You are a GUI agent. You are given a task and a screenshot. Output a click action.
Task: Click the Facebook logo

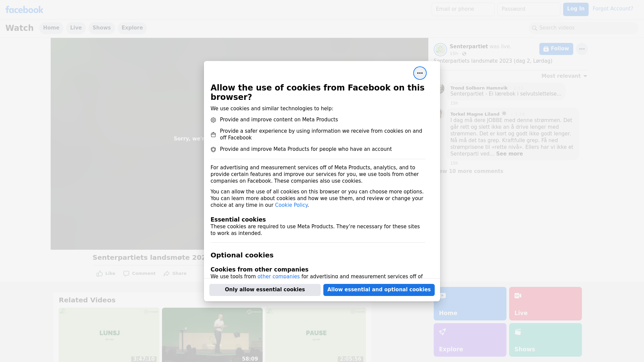tap(24, 10)
